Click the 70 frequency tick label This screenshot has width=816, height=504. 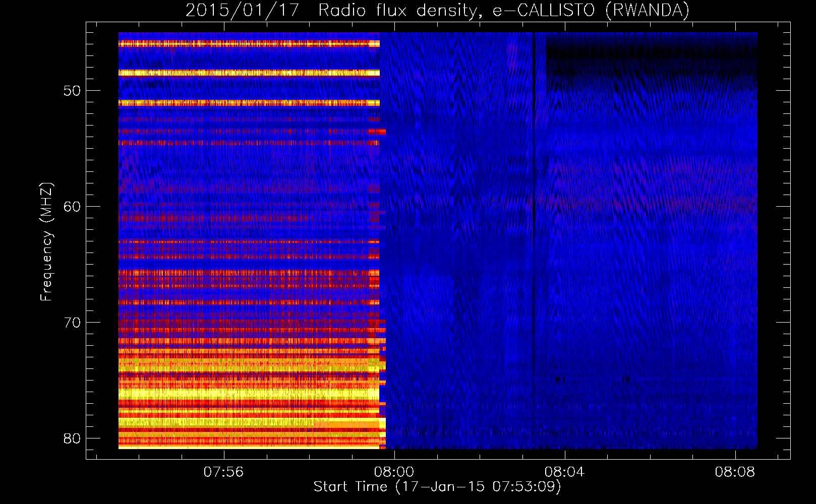[x=72, y=323]
